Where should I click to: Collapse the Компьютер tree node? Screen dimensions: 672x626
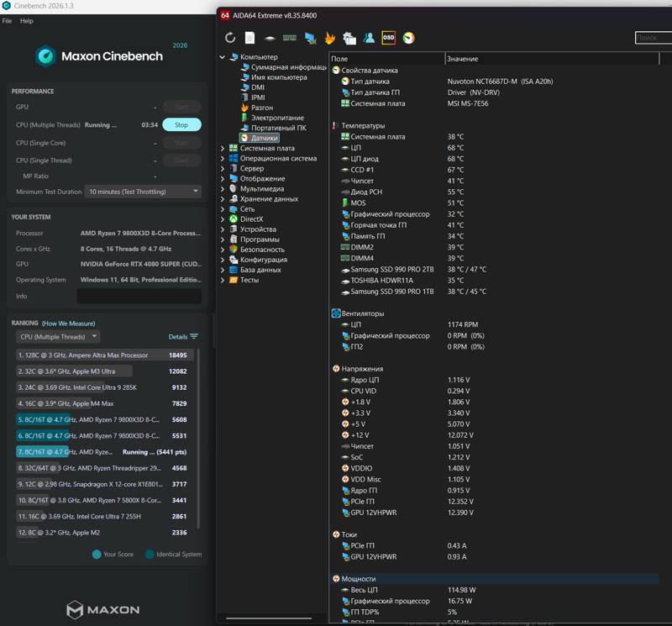pos(223,57)
